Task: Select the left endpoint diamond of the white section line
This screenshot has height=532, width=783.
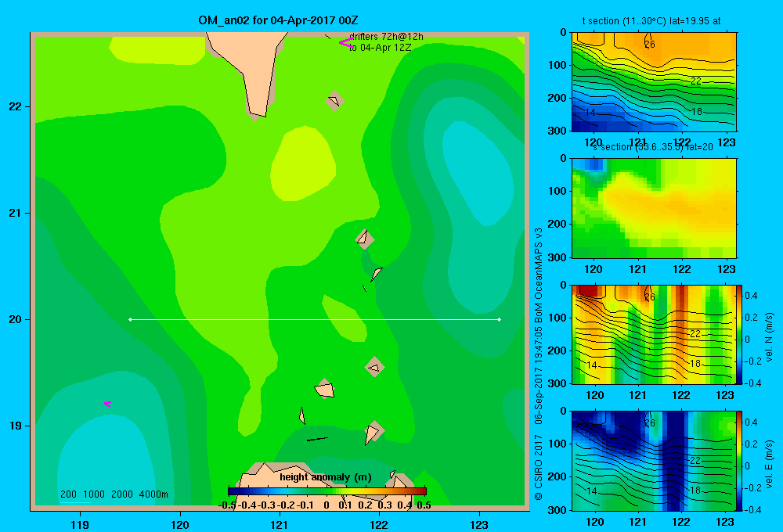Action: point(130,319)
